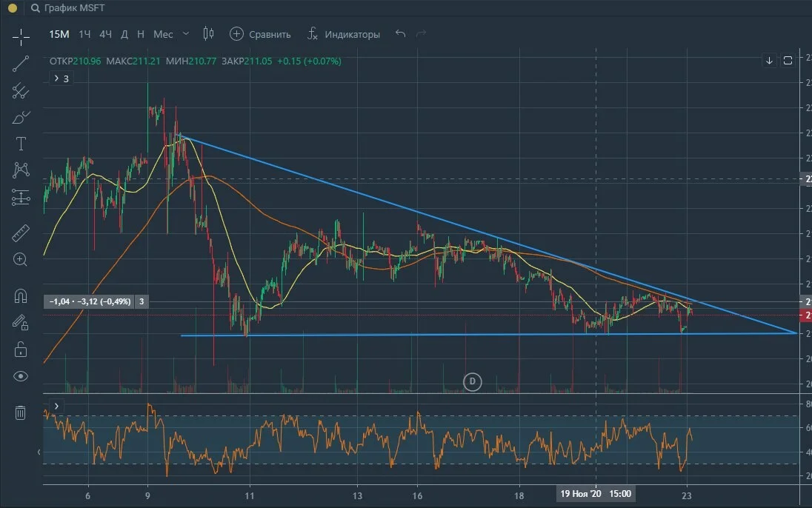Open the symbol search for MSFT
Screen dimensions: 812x508
click(x=68, y=8)
